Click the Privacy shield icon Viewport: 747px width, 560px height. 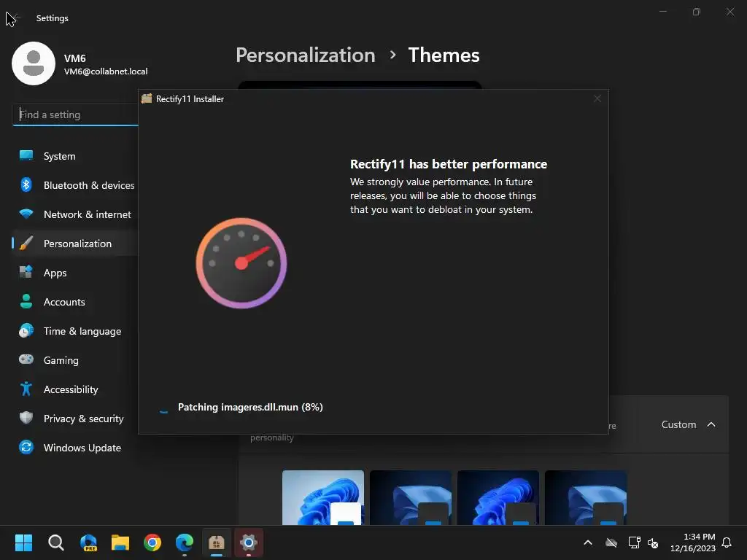[26, 418]
